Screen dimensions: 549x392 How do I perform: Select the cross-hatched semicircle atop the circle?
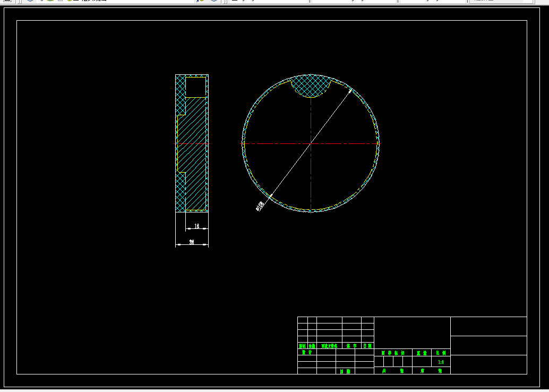pos(311,86)
